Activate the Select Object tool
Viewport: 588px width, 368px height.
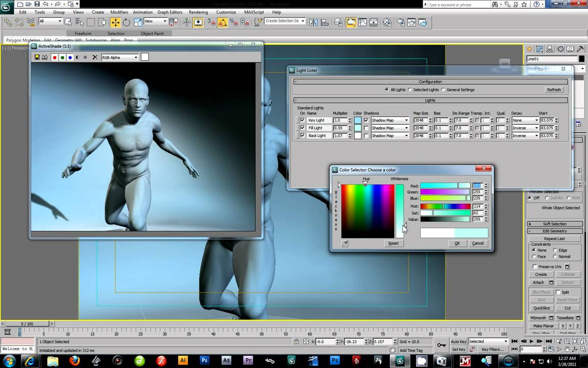(x=68, y=22)
